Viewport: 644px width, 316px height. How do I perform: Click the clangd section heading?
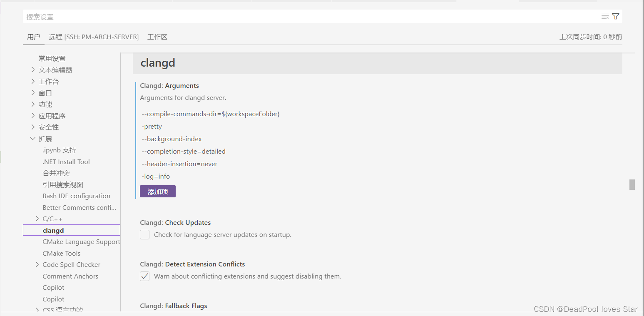pyautogui.click(x=158, y=63)
